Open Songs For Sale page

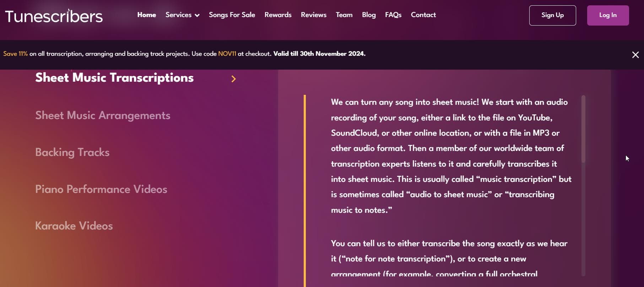click(x=232, y=15)
